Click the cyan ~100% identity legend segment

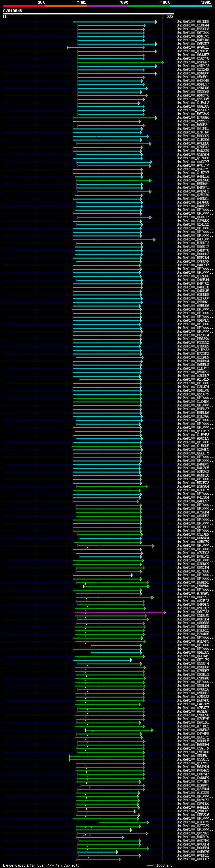point(191,6)
